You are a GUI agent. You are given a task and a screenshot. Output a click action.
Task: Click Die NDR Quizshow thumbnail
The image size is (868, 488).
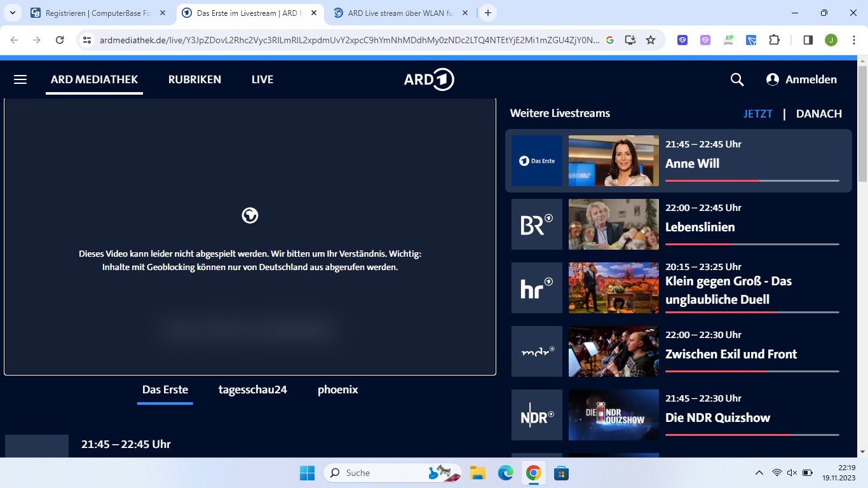click(614, 415)
